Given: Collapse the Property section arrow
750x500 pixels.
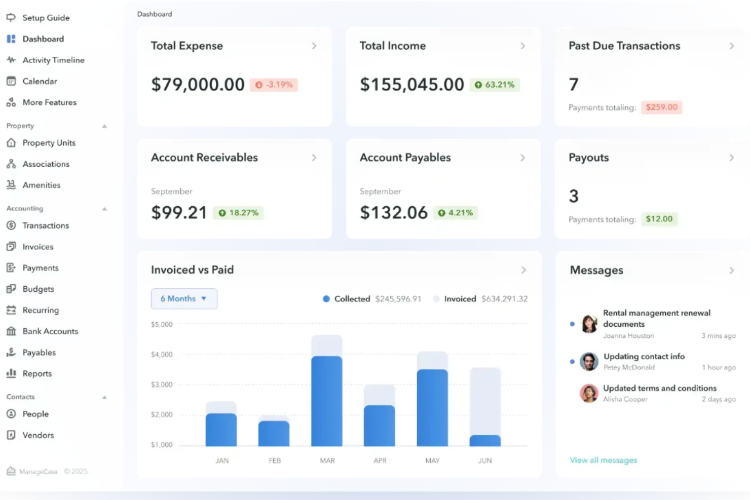Looking at the screenshot, I should click(x=104, y=126).
